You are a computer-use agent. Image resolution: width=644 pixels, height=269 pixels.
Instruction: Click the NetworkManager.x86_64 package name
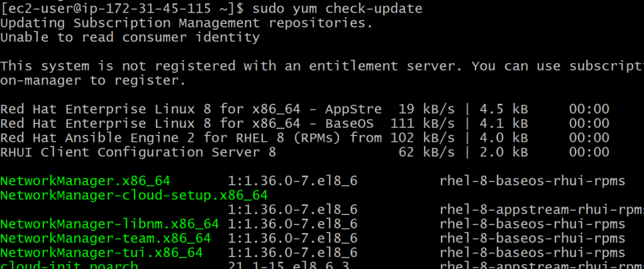pyautogui.click(x=85, y=181)
